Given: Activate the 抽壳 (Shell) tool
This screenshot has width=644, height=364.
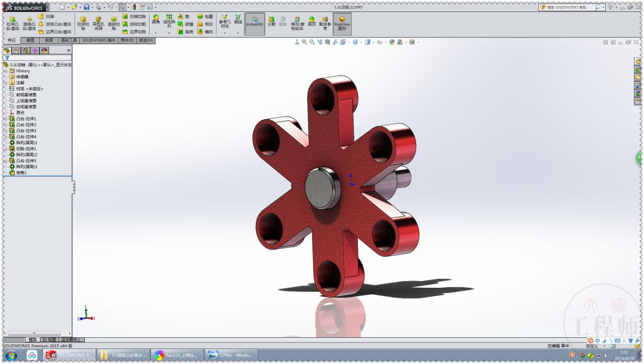Looking at the screenshot, I should point(182,30).
